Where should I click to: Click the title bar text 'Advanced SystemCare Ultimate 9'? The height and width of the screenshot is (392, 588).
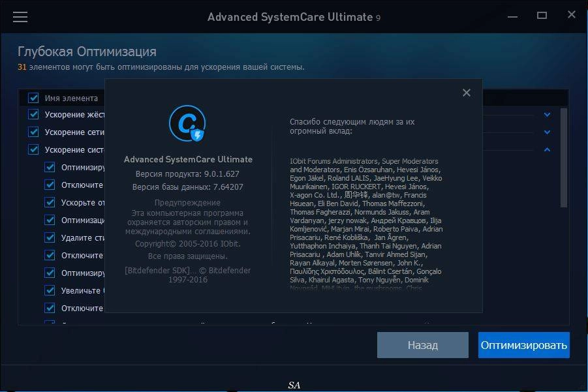294,17
